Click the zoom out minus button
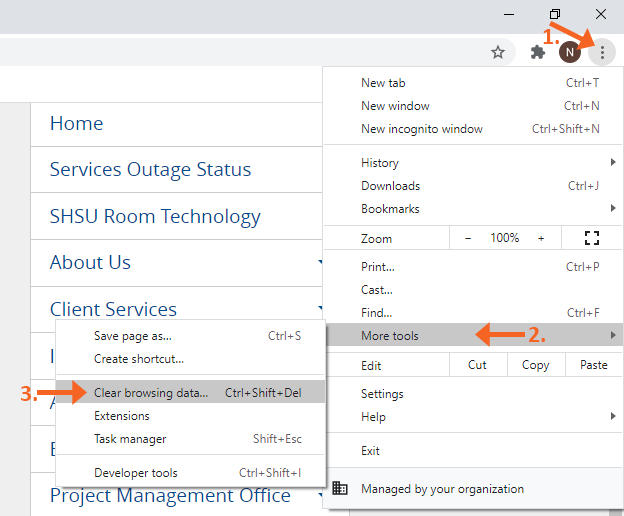This screenshot has height=516, width=624. (x=468, y=238)
